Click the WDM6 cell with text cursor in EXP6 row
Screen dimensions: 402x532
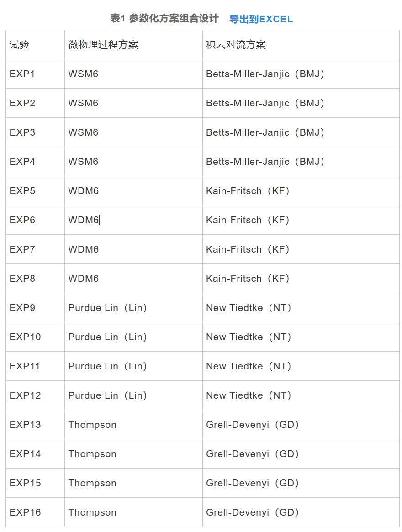[x=84, y=220]
